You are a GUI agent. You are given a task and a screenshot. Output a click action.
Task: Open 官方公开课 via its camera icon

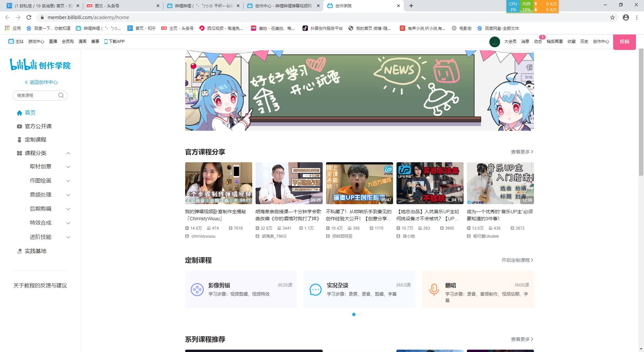click(x=19, y=126)
